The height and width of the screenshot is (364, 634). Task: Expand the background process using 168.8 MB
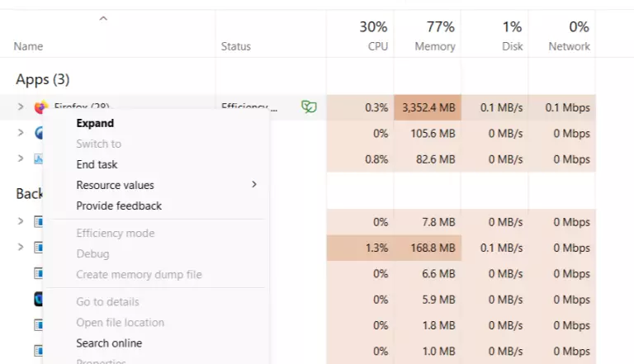coord(21,247)
